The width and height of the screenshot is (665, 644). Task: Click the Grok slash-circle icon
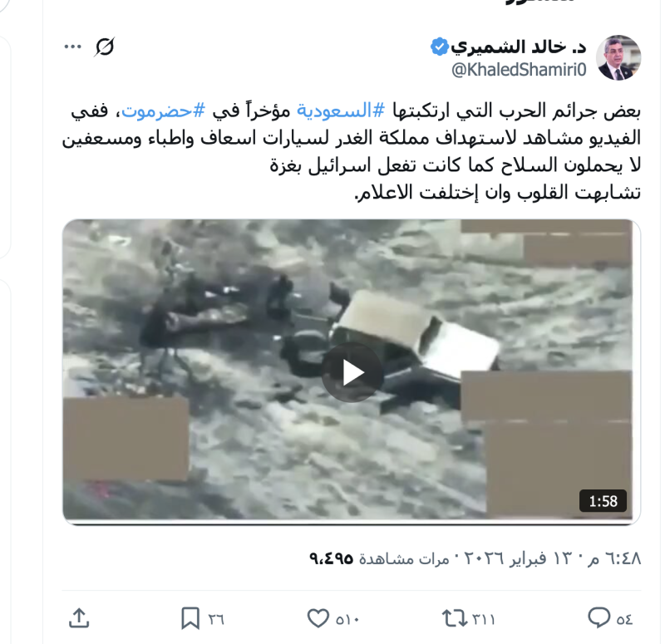click(105, 47)
